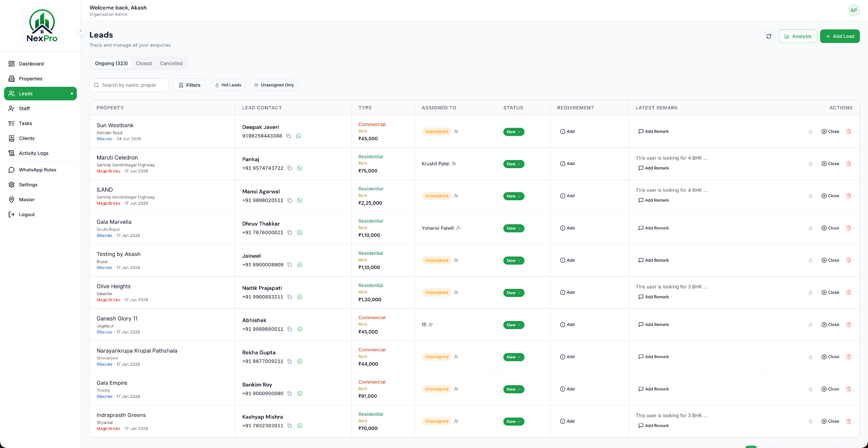Delete the Maruti Celedron lead

(x=849, y=164)
